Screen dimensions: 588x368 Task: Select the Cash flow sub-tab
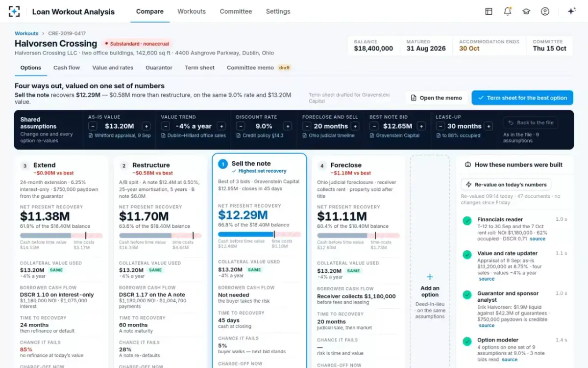[67, 68]
